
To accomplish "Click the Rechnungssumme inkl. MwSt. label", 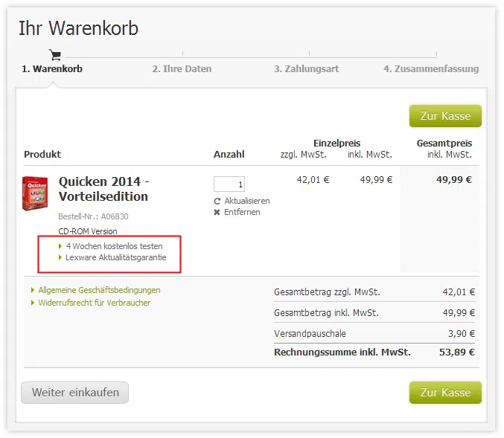I will click(x=342, y=352).
